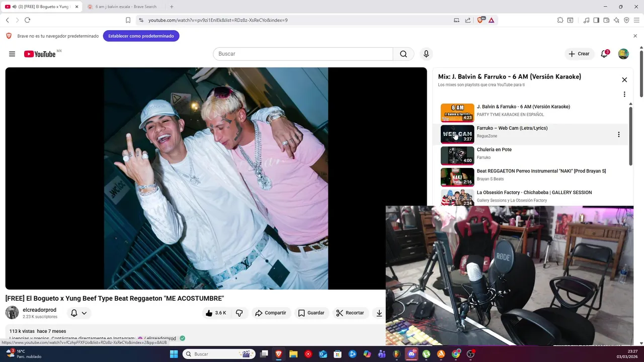Screen dimensions: 644x362
Task: Open a new browser tab
Action: [172, 7]
